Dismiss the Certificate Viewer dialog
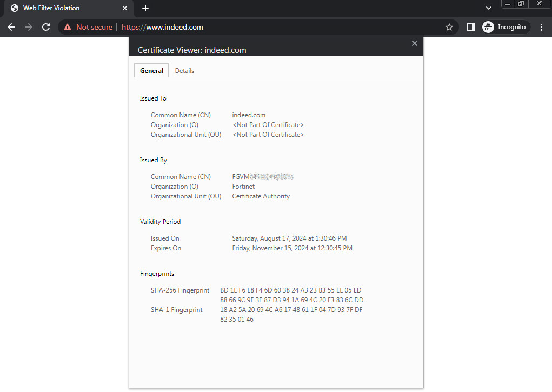 tap(414, 43)
